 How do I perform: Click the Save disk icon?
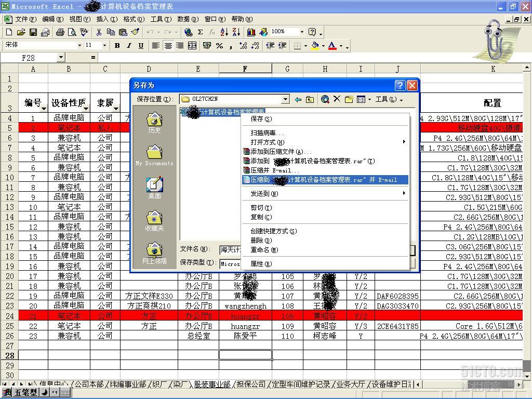(33, 32)
